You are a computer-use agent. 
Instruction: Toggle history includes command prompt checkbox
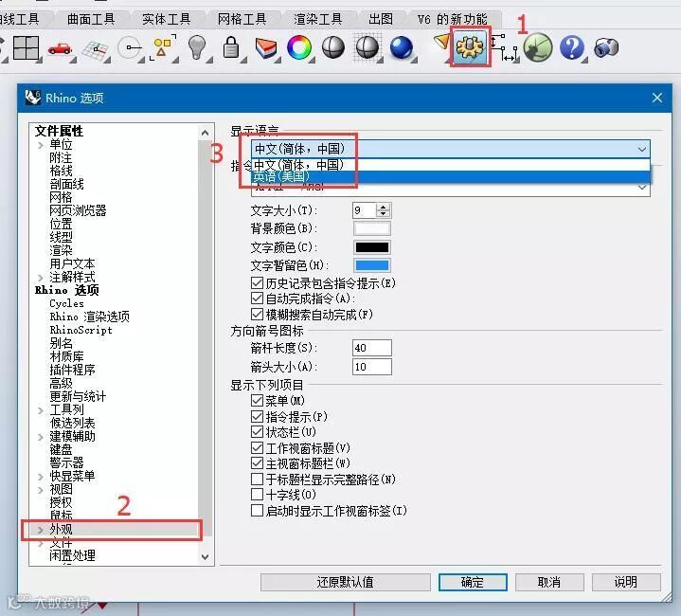pyautogui.click(x=257, y=283)
